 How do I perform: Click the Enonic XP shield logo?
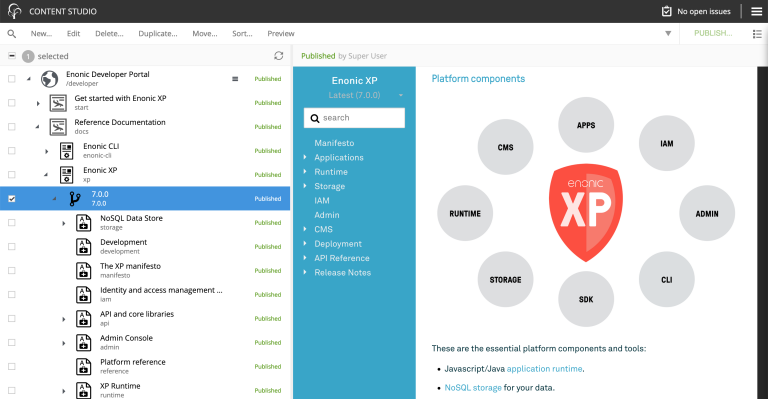click(x=586, y=212)
